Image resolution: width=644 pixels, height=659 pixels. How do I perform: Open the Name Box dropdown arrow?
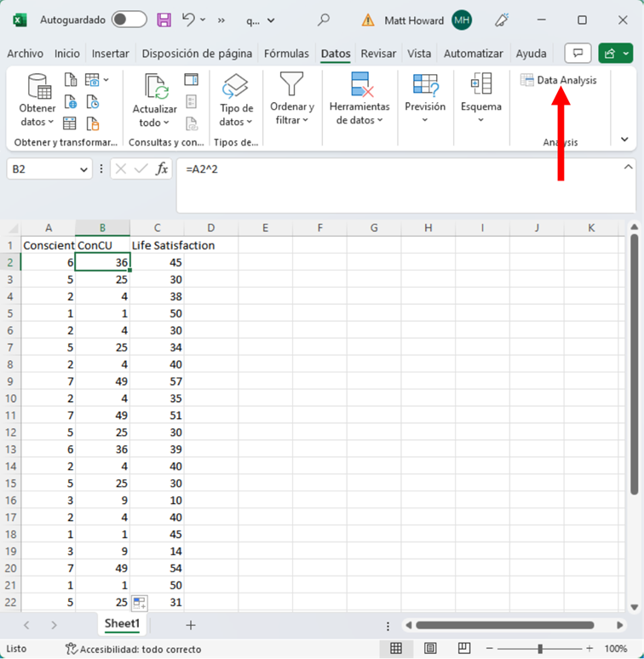(83, 169)
